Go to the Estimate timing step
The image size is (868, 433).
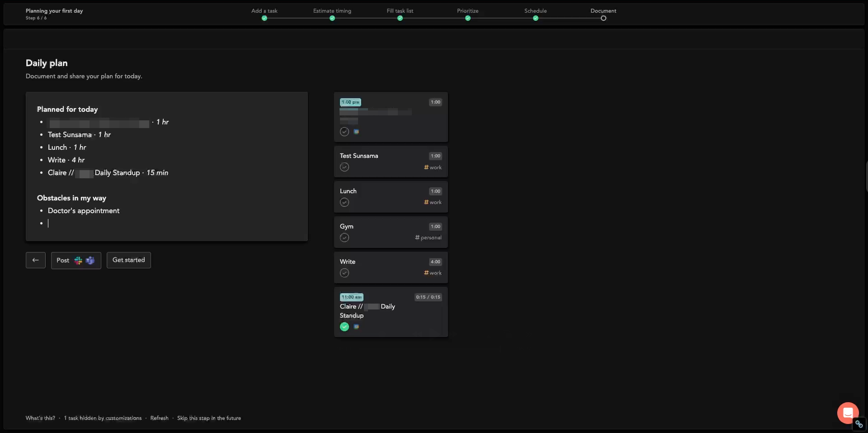click(332, 14)
